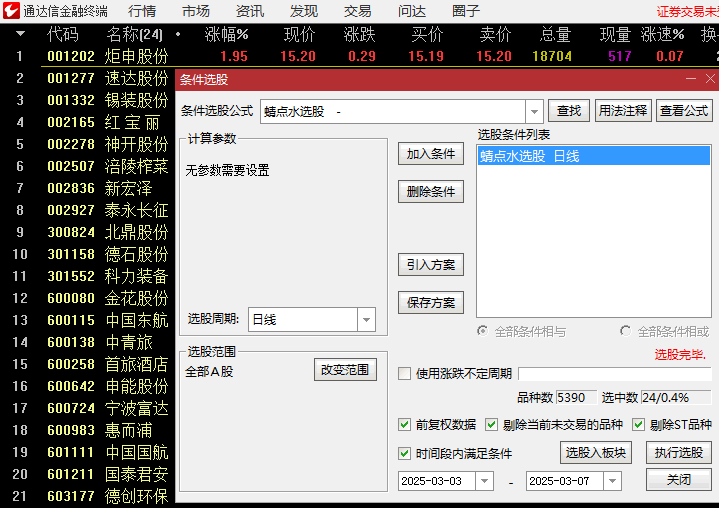719x508 pixels.
Task: Toggle the 剔除ST品种 checkbox
Action: tap(638, 425)
